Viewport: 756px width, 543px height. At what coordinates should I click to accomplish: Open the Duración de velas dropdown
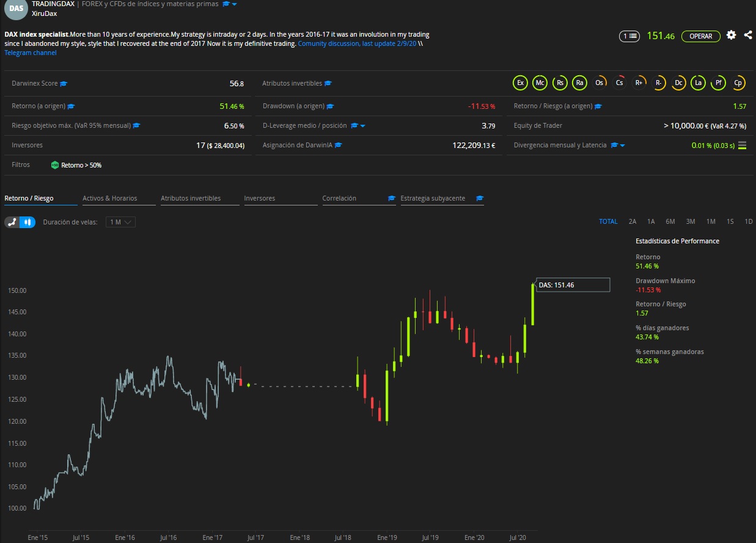pos(120,222)
